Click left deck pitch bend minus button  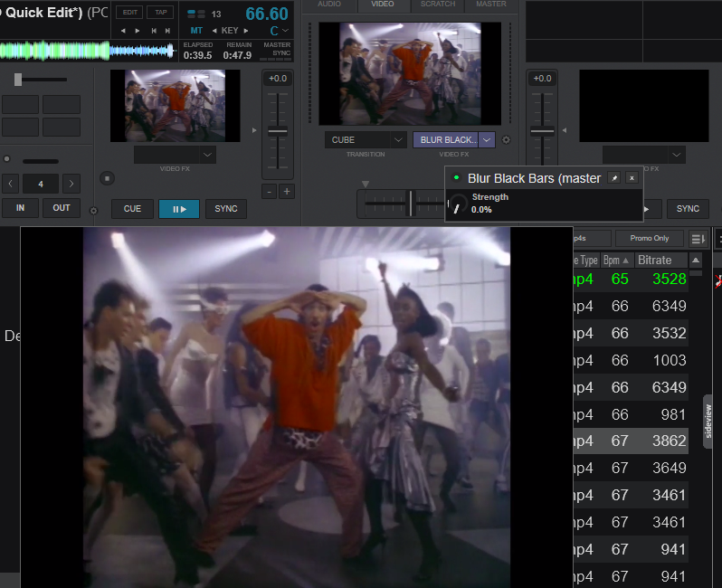(270, 192)
